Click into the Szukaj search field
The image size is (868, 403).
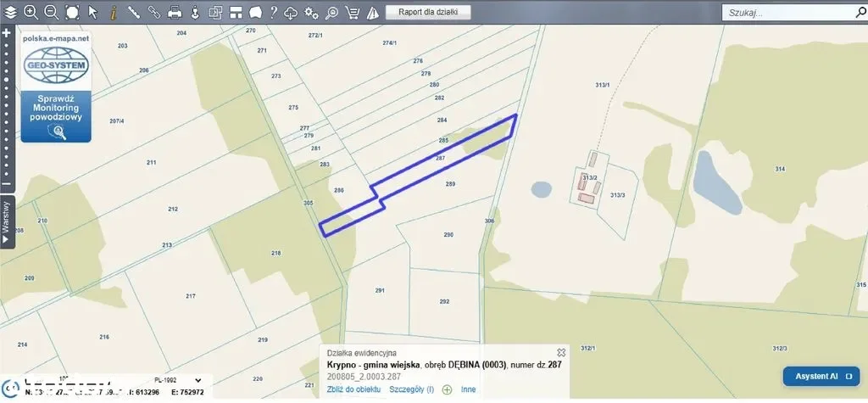point(788,13)
